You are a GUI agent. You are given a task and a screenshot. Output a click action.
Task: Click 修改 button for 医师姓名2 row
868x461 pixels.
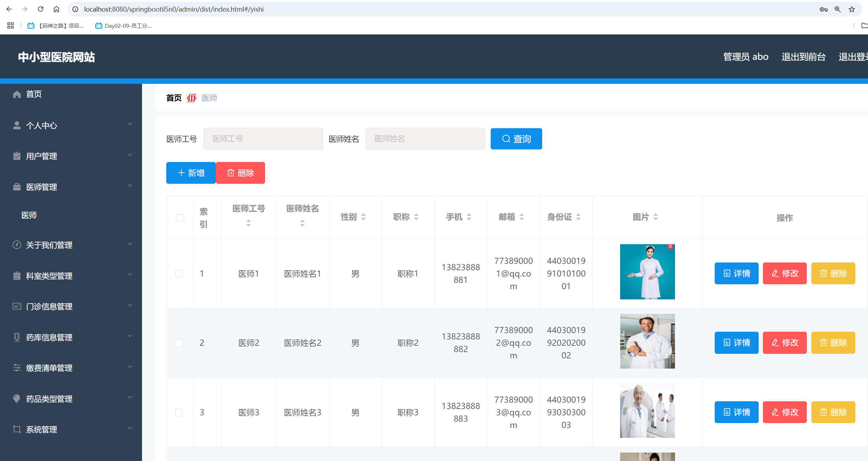point(785,343)
